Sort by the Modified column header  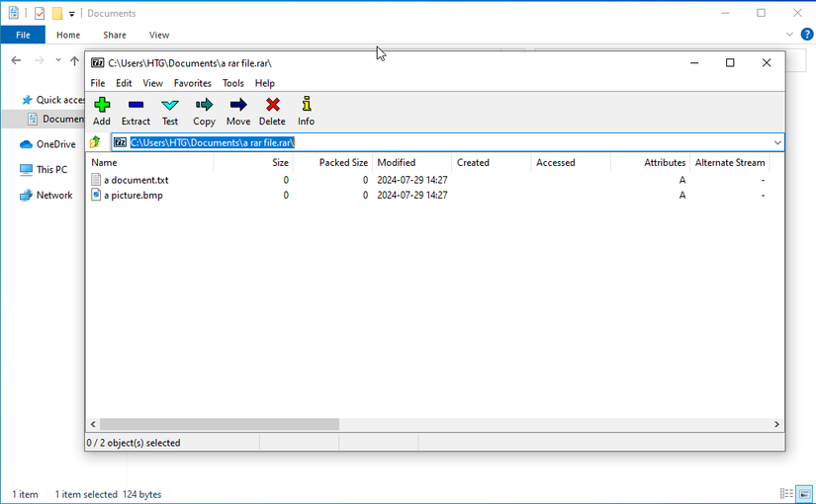pyautogui.click(x=412, y=163)
